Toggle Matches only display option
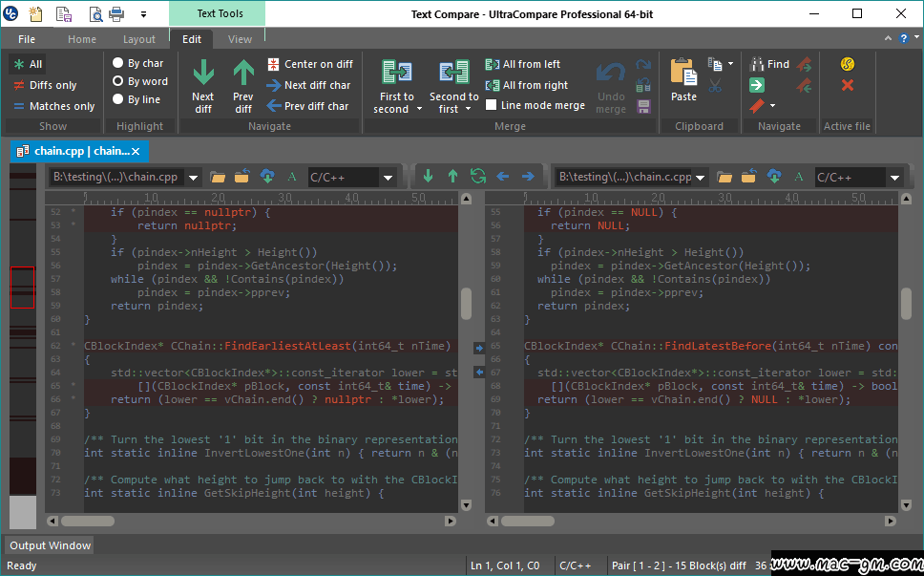Screen dimensions: 924x576 click(54, 107)
